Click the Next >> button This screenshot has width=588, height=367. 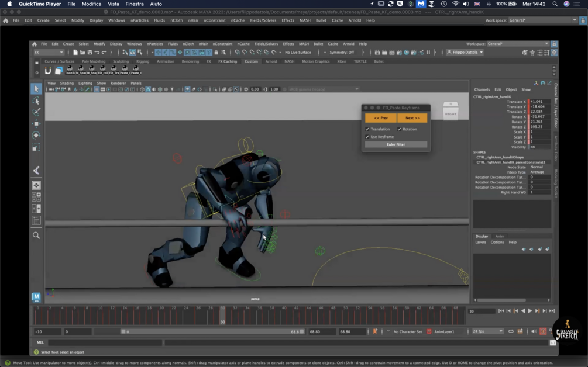[412, 118]
